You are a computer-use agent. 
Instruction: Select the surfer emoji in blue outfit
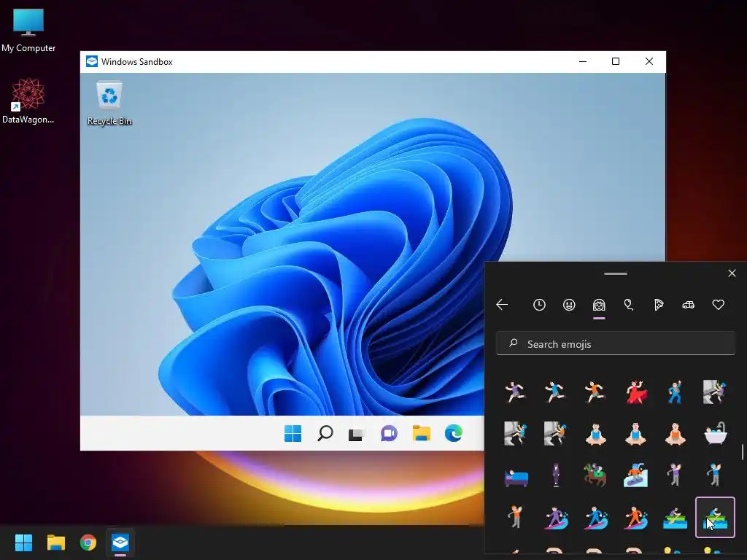click(595, 518)
